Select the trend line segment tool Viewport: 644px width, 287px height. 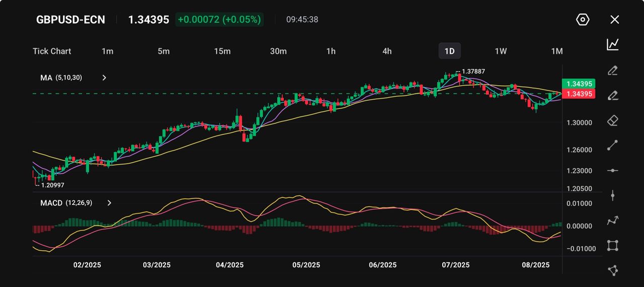tap(612, 146)
